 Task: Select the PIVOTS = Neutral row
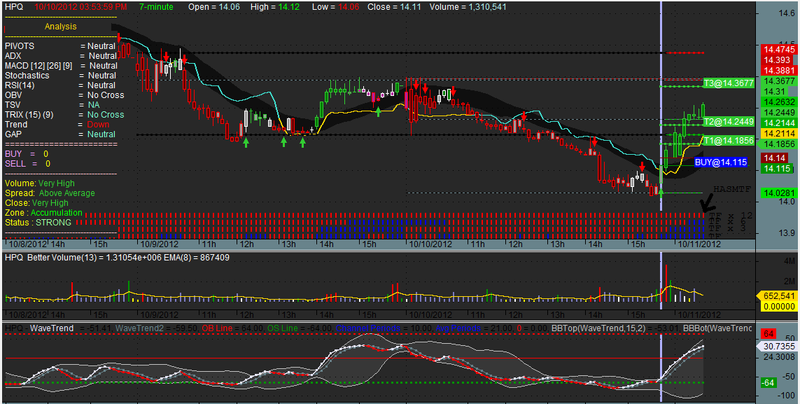click(60, 46)
